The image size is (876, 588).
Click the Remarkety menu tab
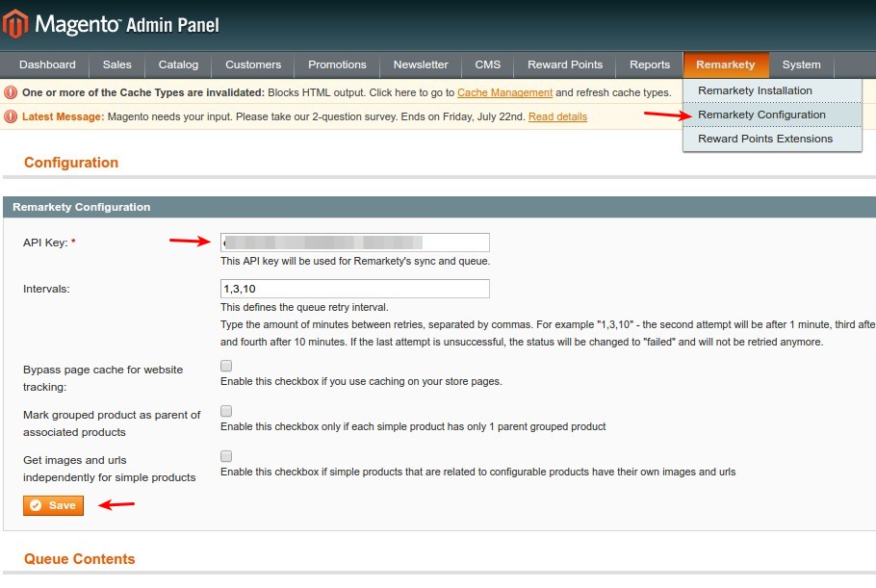point(726,64)
